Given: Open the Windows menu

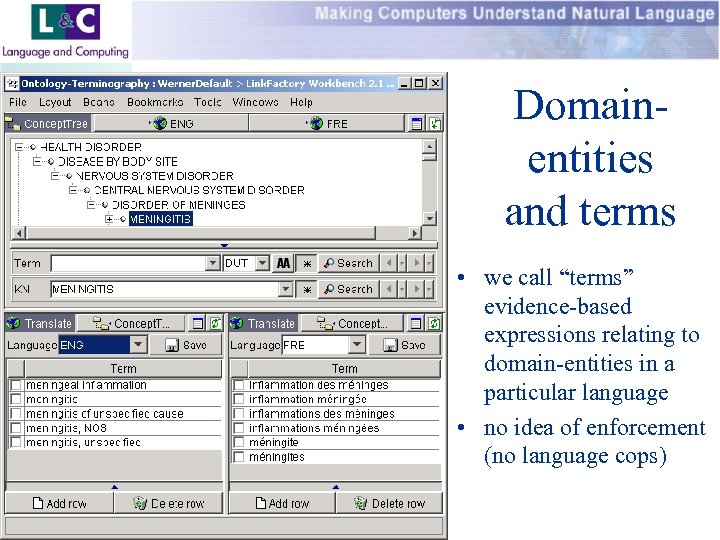Looking at the screenshot, I should click(255, 102).
